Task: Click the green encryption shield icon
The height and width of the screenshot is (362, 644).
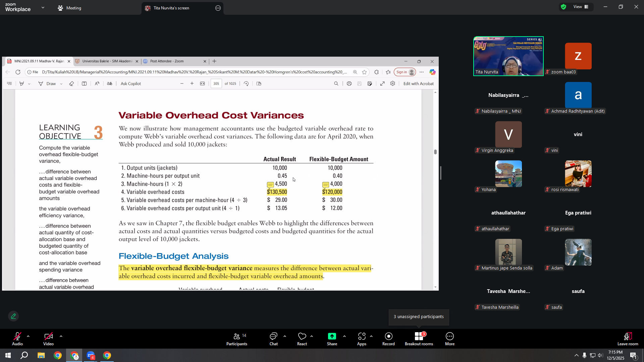Action: 563,7
